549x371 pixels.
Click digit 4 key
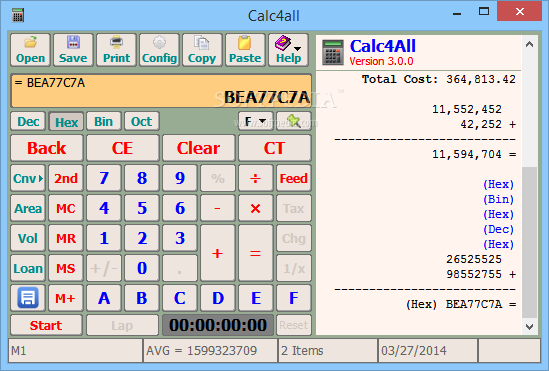tap(104, 208)
